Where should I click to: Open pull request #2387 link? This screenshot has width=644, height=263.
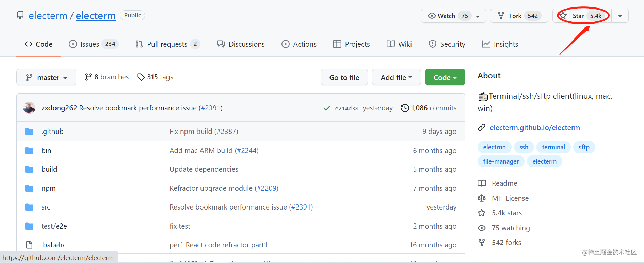pos(226,131)
